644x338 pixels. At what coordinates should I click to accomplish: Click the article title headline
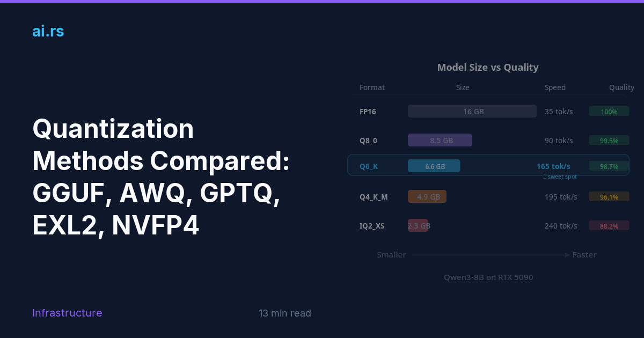(161, 177)
